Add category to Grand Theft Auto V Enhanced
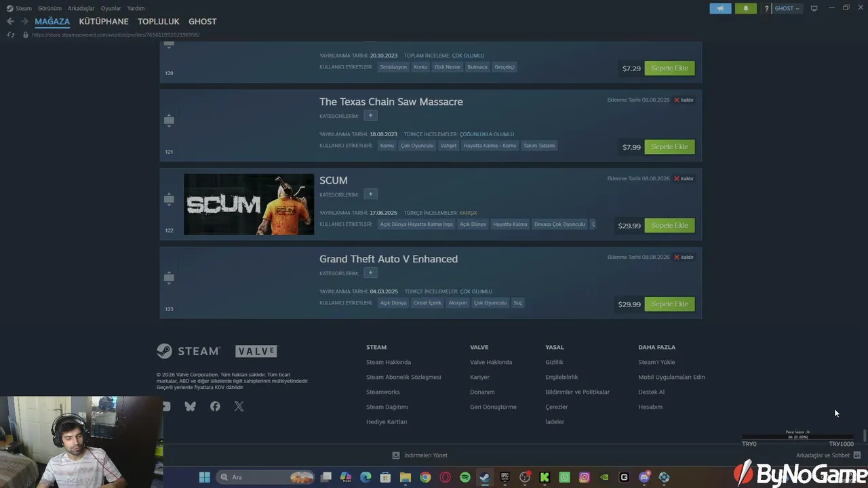 tap(370, 273)
